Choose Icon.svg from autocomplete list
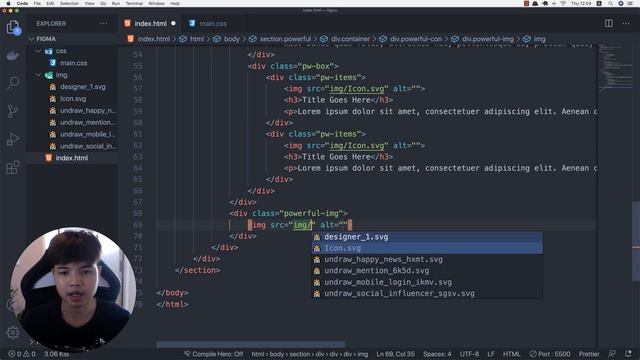 (x=427, y=248)
